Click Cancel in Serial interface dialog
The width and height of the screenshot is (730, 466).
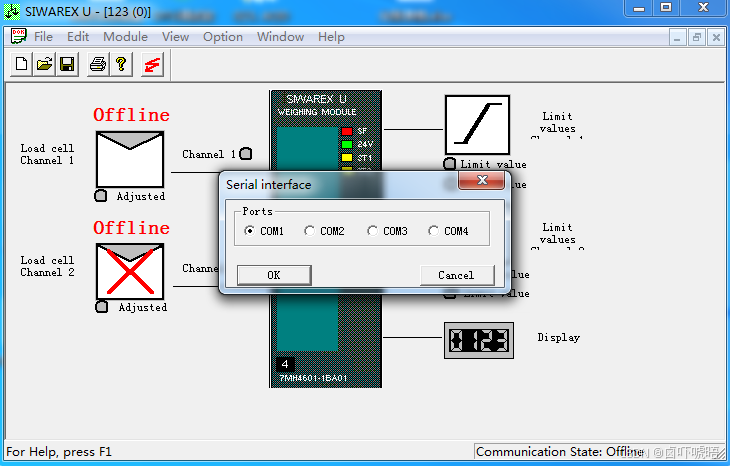tap(457, 275)
